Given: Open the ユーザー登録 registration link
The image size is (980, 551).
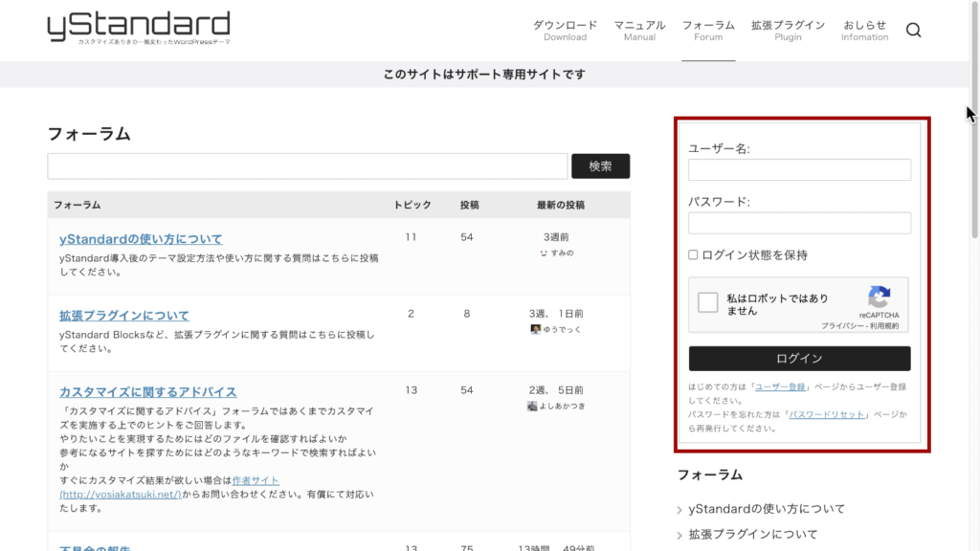Looking at the screenshot, I should (780, 386).
